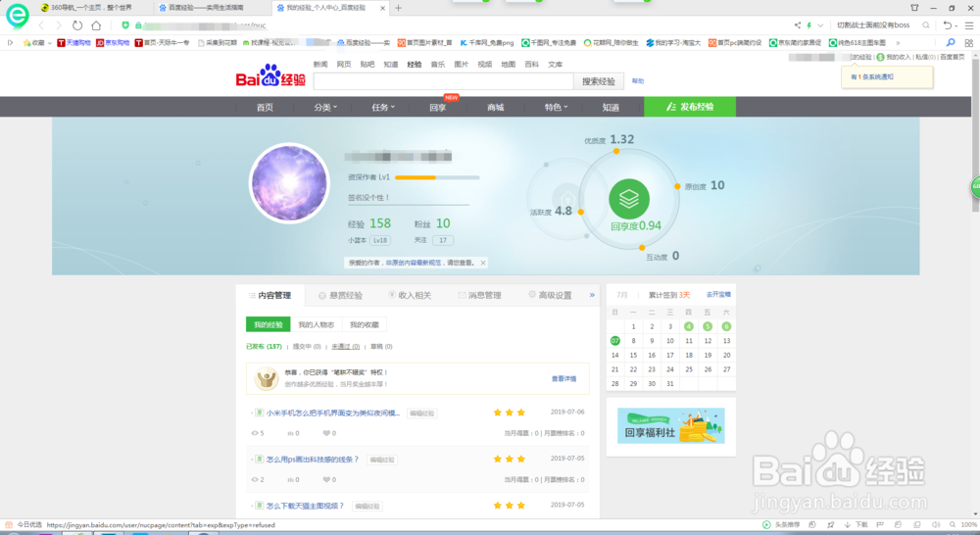Click the share icon in address bar
This screenshot has width=980, height=535.
[x=798, y=25]
